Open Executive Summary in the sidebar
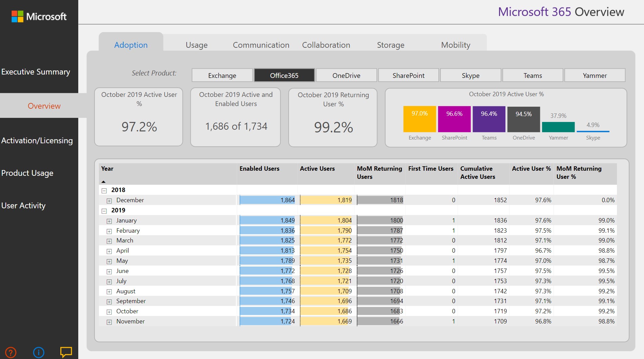Viewport: 644px width, 359px height. (x=36, y=72)
